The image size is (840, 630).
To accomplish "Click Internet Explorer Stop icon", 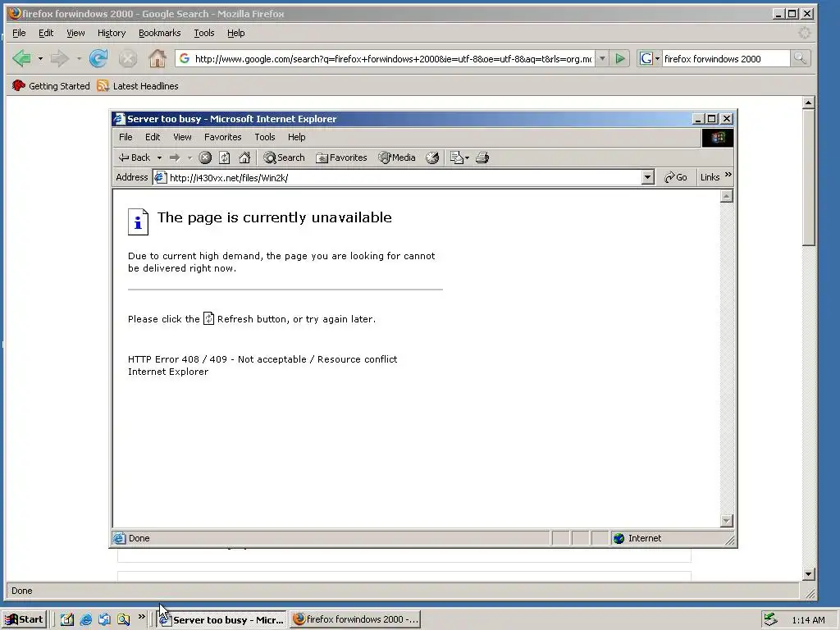I will coord(205,157).
